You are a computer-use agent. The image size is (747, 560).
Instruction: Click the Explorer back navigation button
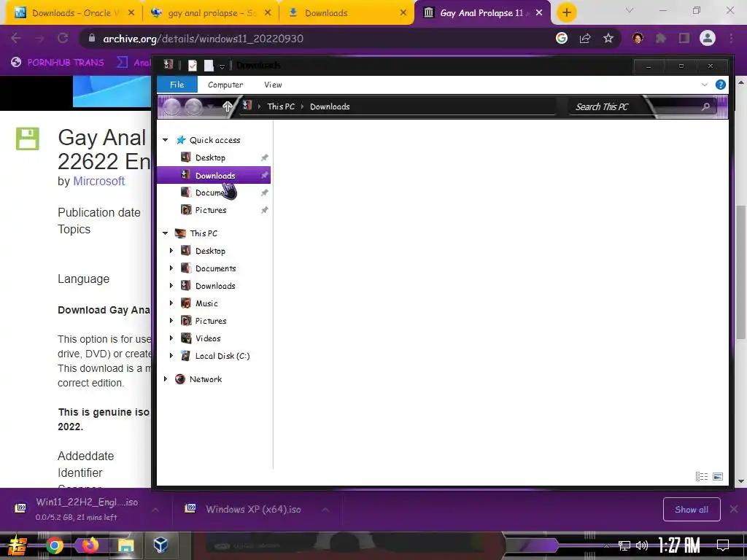click(172, 106)
